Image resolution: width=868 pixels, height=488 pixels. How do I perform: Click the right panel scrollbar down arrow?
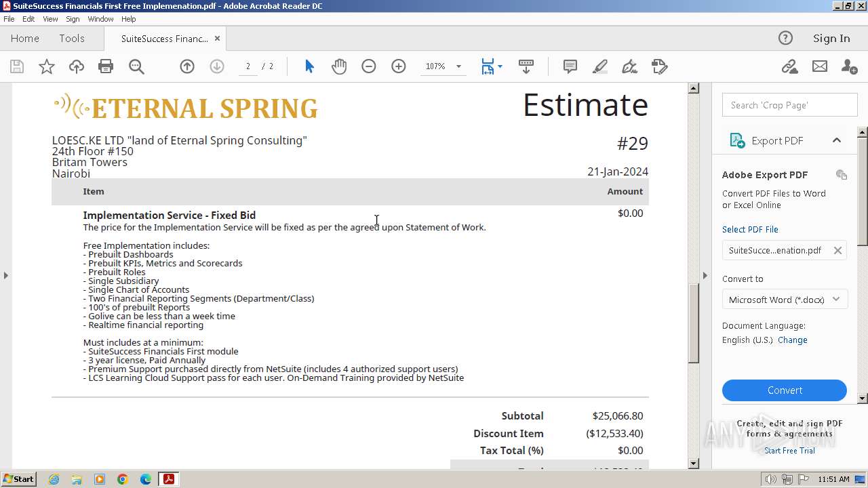[863, 399]
